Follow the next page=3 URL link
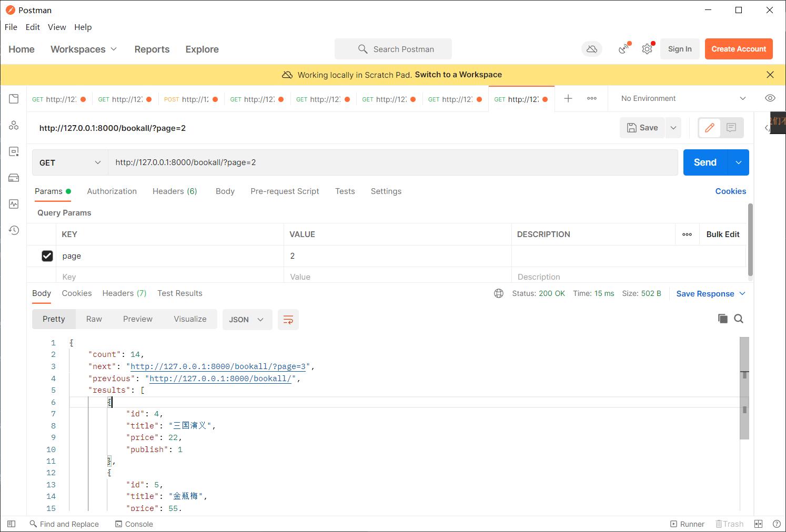 click(x=218, y=366)
